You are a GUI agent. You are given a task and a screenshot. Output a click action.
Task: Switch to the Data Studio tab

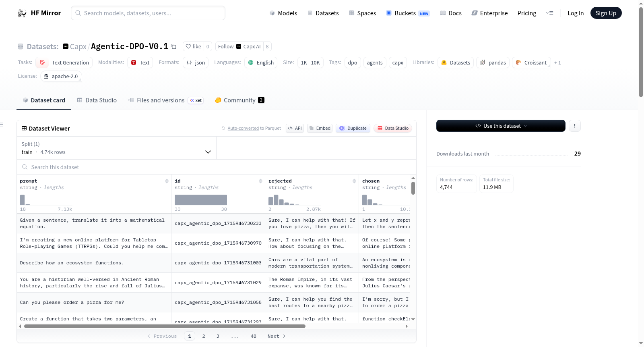(97, 100)
